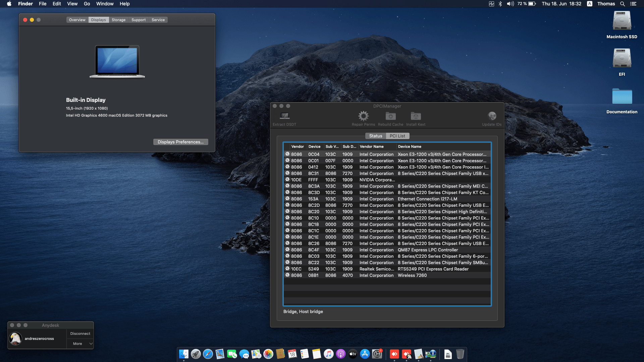Click Extract DSDT in DPCIManager toolbar

pyautogui.click(x=284, y=119)
